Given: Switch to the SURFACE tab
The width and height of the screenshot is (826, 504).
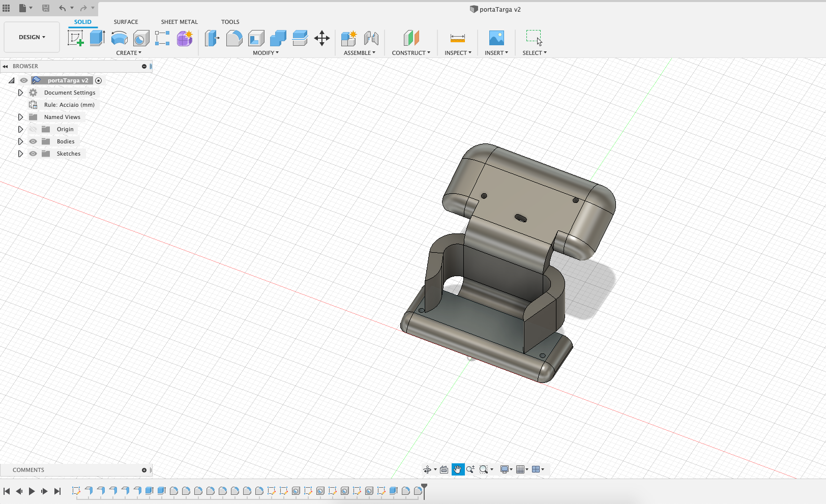Looking at the screenshot, I should click(126, 22).
